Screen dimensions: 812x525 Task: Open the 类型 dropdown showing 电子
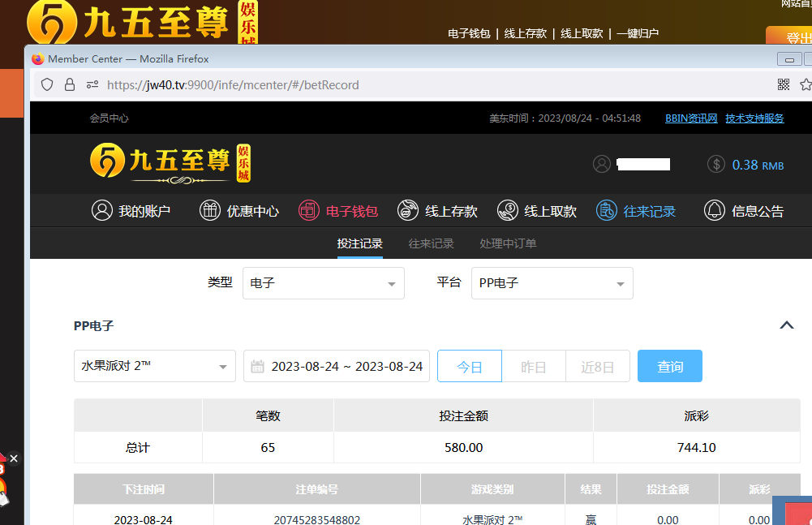coord(323,283)
